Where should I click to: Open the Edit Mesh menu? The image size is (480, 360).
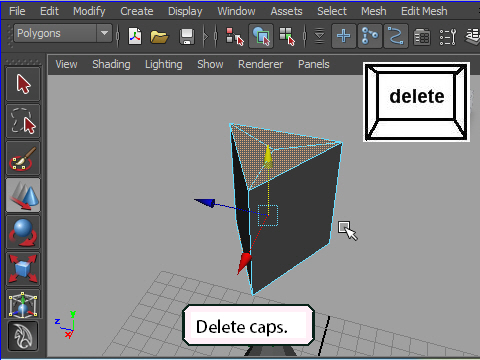(424, 11)
